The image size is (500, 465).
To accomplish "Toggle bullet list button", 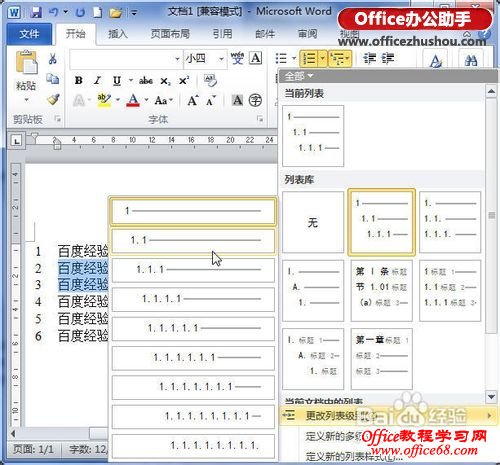I will click(281, 59).
